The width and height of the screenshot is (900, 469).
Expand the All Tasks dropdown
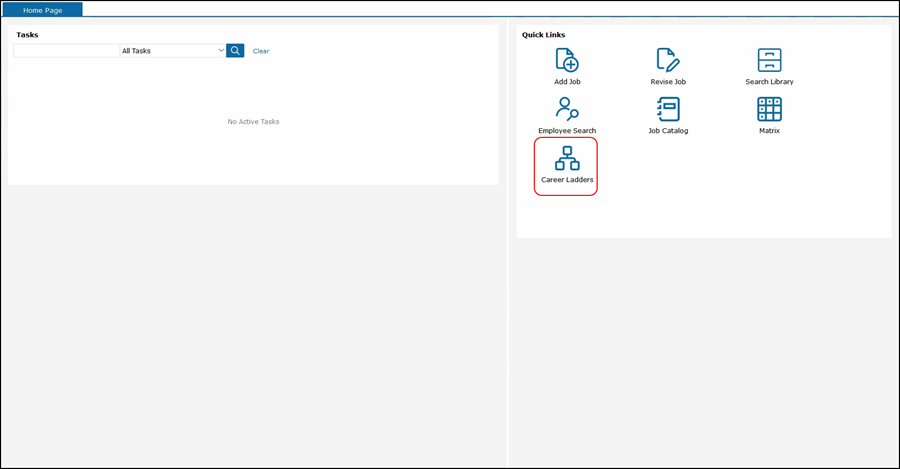coord(172,50)
